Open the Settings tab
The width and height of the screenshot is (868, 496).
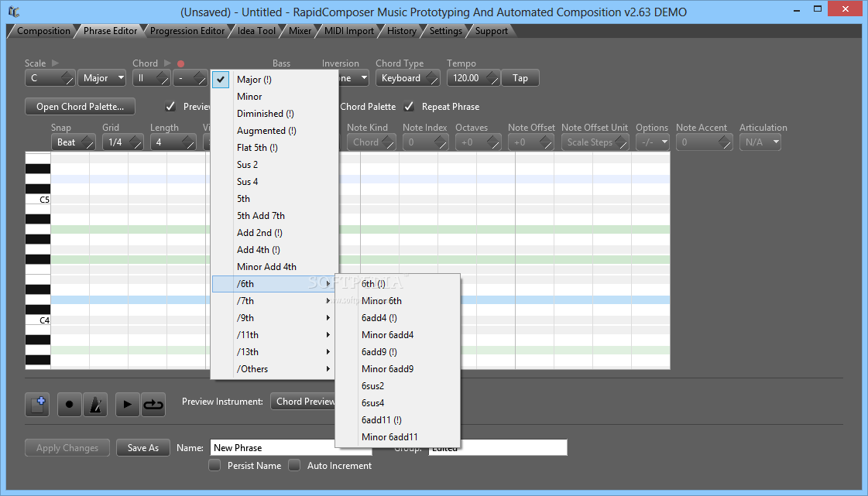(446, 31)
